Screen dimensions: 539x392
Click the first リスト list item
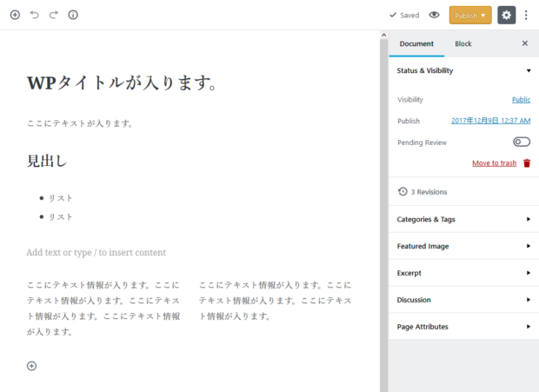coord(60,198)
